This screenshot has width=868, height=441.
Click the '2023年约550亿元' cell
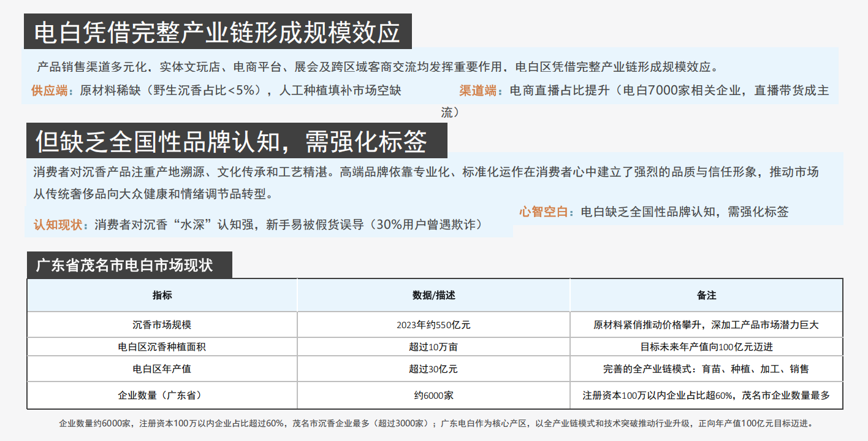coord(434,324)
